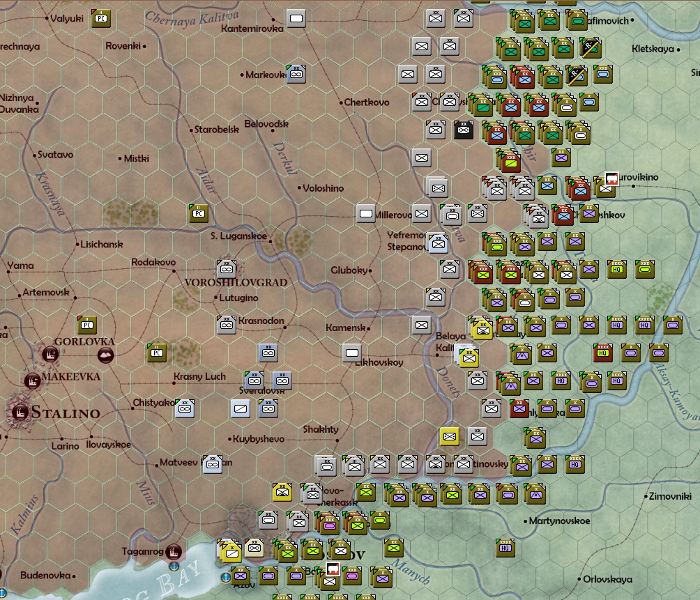
Task: Select the motorized division at Chistyakovo
Action: click(185, 408)
